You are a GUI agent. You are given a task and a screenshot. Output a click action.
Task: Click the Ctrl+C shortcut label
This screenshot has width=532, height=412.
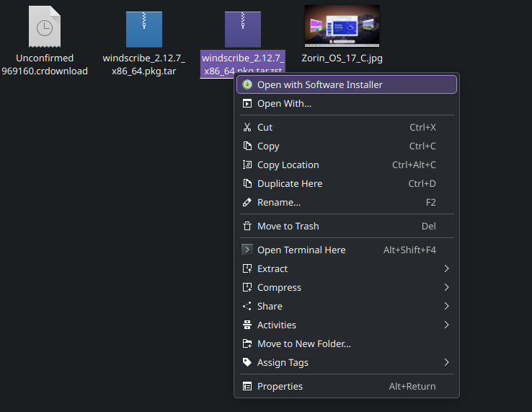[x=422, y=146]
